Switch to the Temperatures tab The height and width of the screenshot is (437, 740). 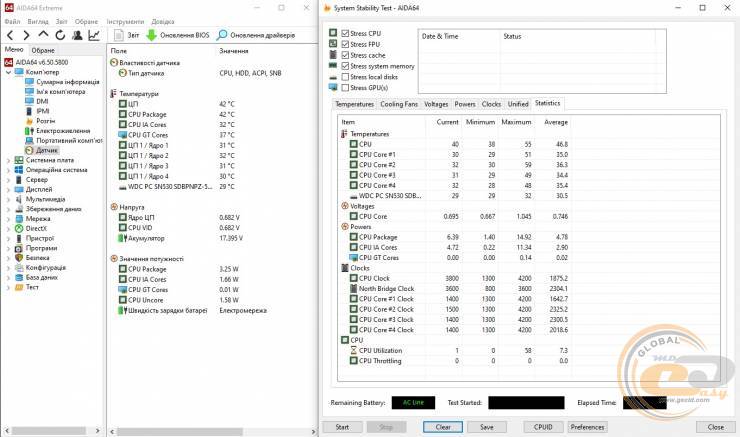point(354,104)
